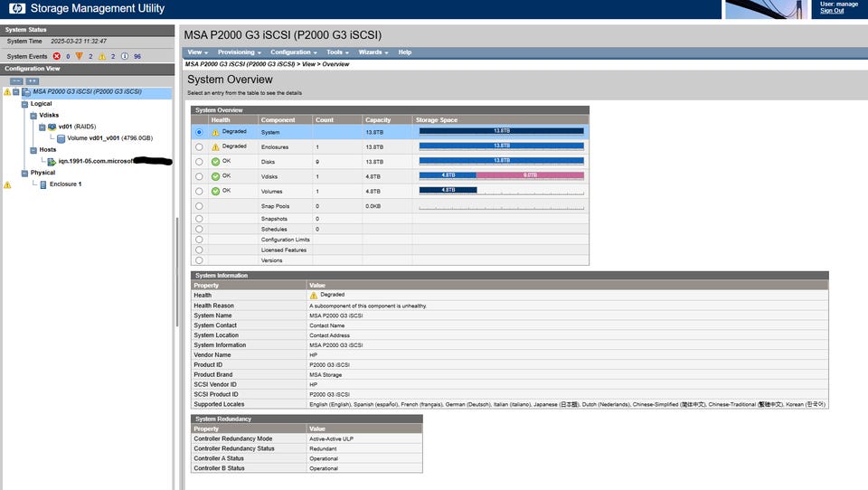The width and height of the screenshot is (868, 490).
Task: Collapse the Physical tree node
Action: 24,174
